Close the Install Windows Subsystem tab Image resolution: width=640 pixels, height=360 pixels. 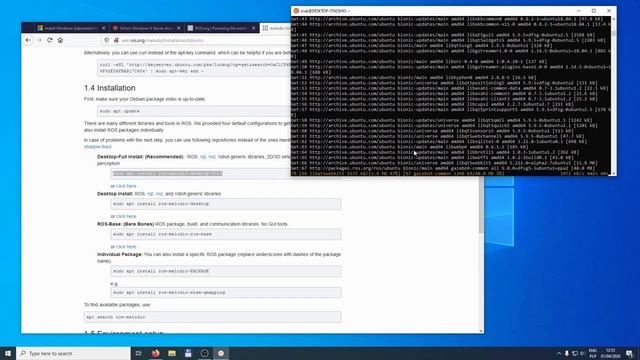click(103, 28)
